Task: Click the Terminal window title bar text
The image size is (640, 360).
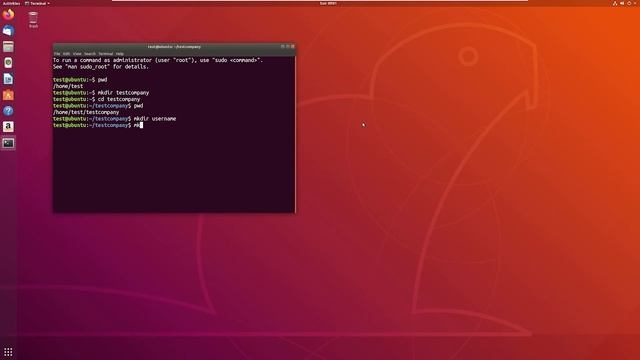Action: click(x=174, y=47)
